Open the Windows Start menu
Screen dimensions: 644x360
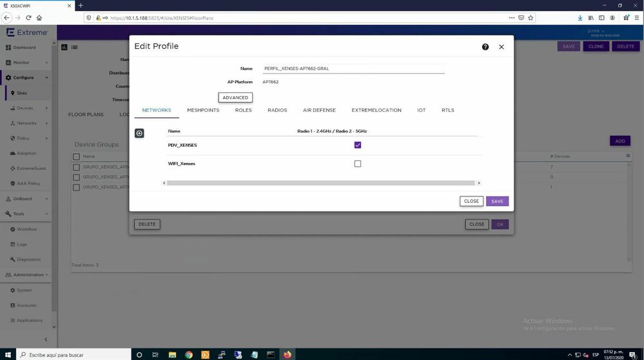click(8, 355)
